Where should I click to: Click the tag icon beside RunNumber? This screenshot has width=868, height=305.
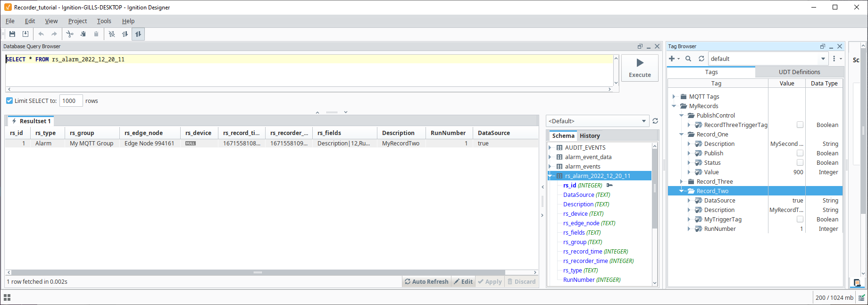(x=699, y=229)
